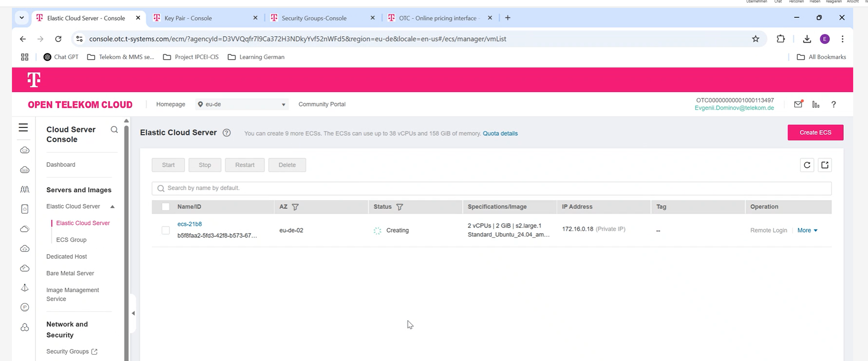This screenshot has width=868, height=361.
Task: Open the ecs-21b8 server link
Action: pyautogui.click(x=190, y=224)
